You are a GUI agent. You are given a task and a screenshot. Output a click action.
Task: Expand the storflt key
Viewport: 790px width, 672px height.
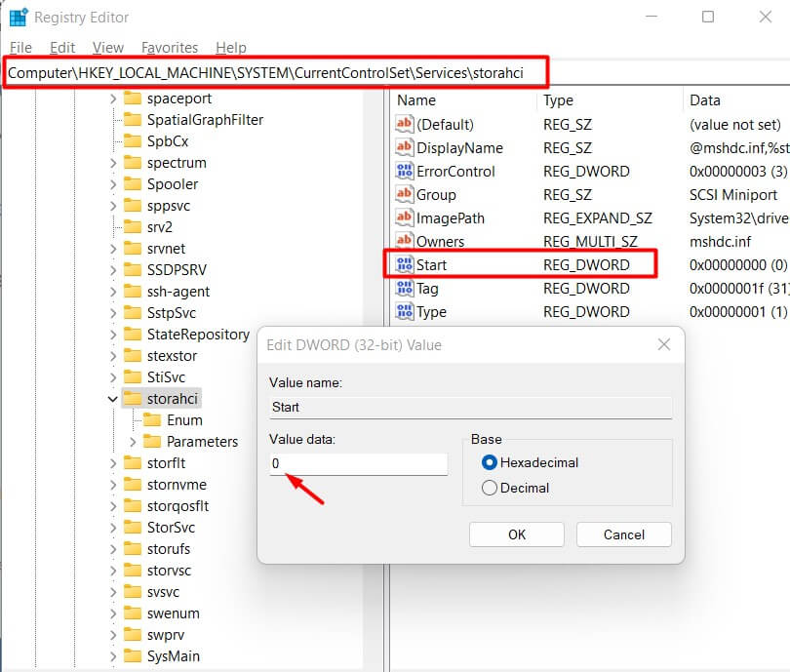[x=113, y=463]
